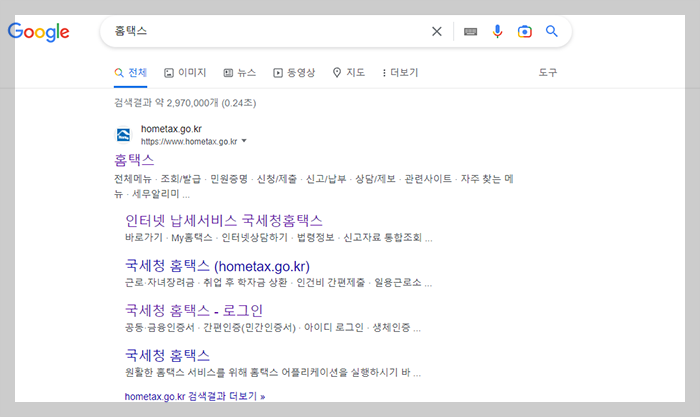This screenshot has width=700, height=417.
Task: Open Google Lens image search camera icon
Action: point(525,32)
